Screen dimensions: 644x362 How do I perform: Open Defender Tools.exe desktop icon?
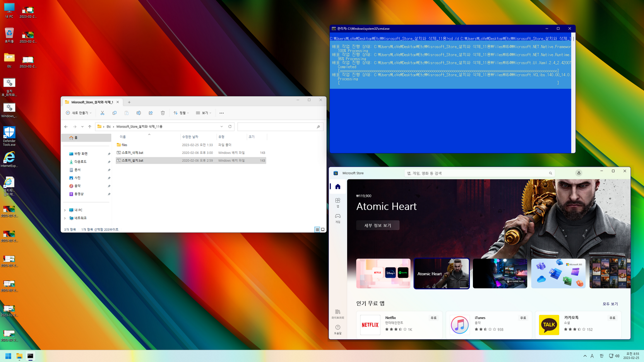click(x=9, y=136)
